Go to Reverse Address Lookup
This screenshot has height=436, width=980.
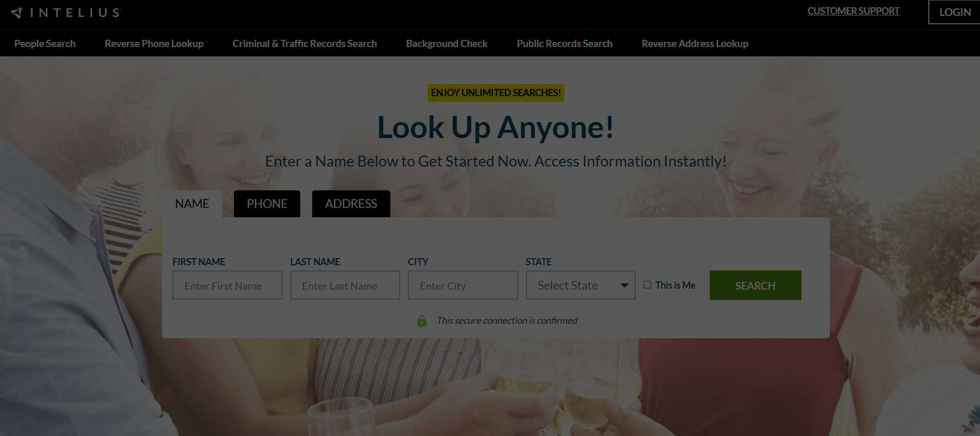695,44
